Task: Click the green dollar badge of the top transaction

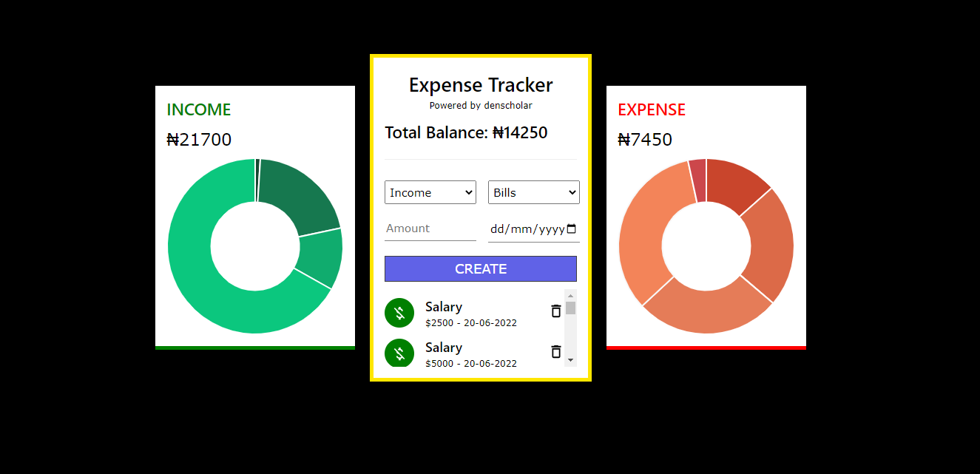Action: pyautogui.click(x=399, y=312)
